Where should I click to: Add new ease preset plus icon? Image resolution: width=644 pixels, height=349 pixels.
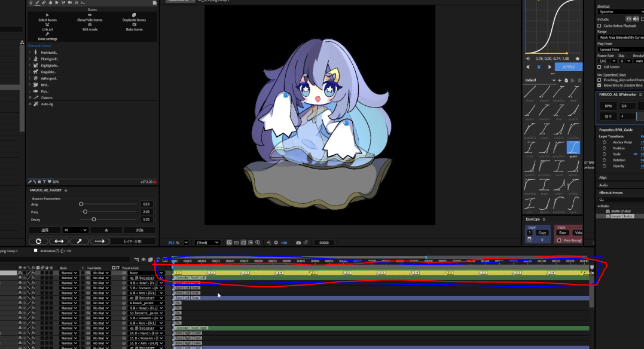point(560,80)
